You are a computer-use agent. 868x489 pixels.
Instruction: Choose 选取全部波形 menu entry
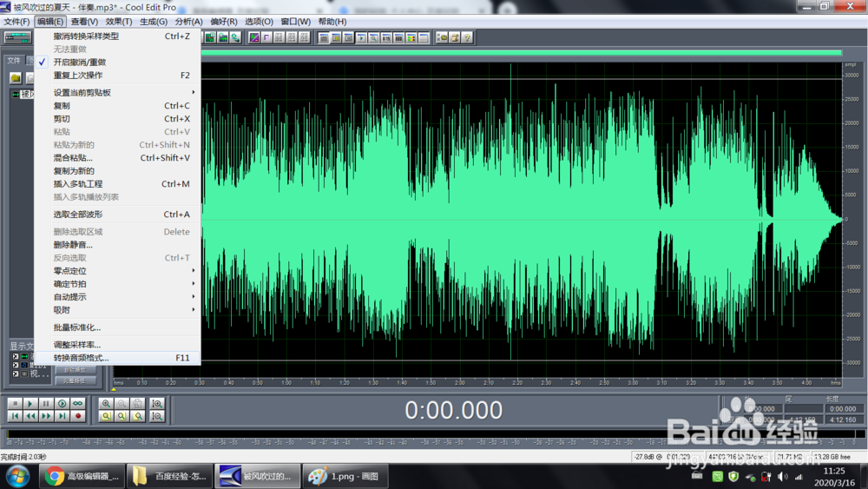click(117, 215)
